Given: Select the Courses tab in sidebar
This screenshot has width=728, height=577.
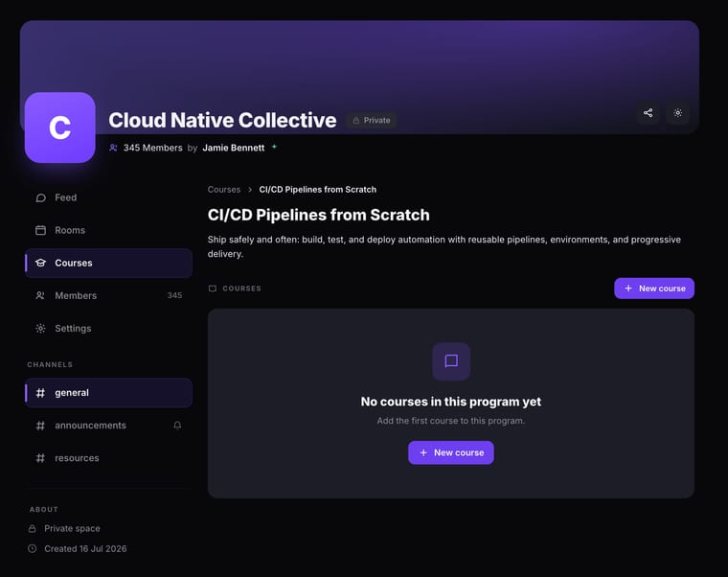Looking at the screenshot, I should pyautogui.click(x=108, y=263).
